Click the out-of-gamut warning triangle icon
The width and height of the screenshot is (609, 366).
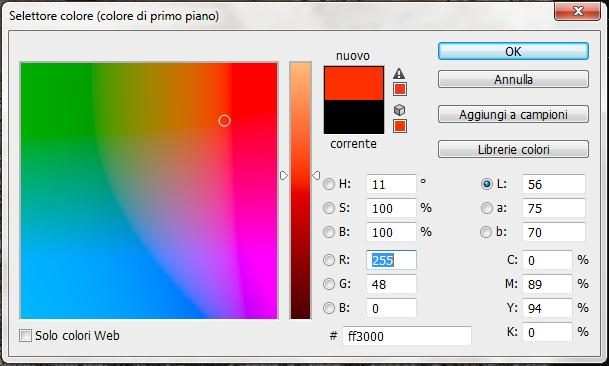tap(399, 73)
